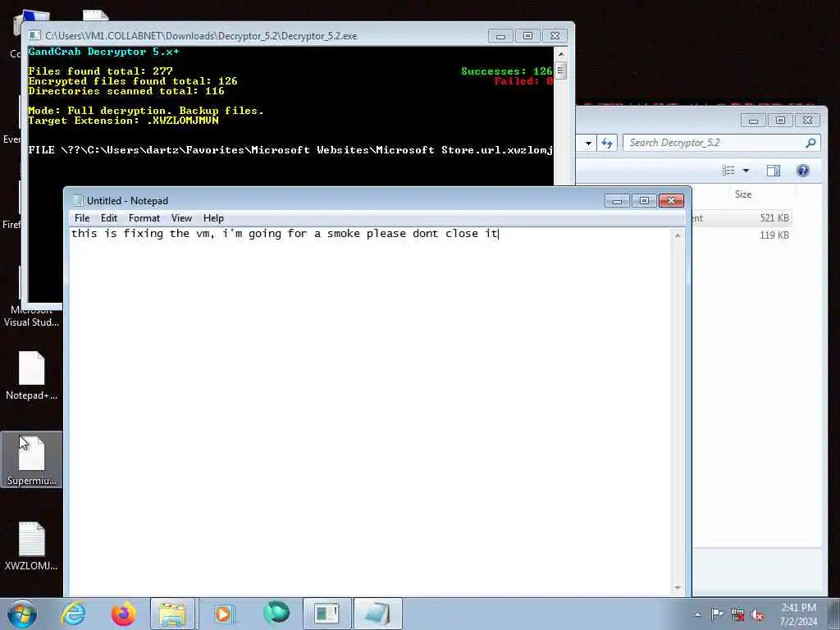Maximize the Decryptor_5.2.exe console window

(527, 36)
